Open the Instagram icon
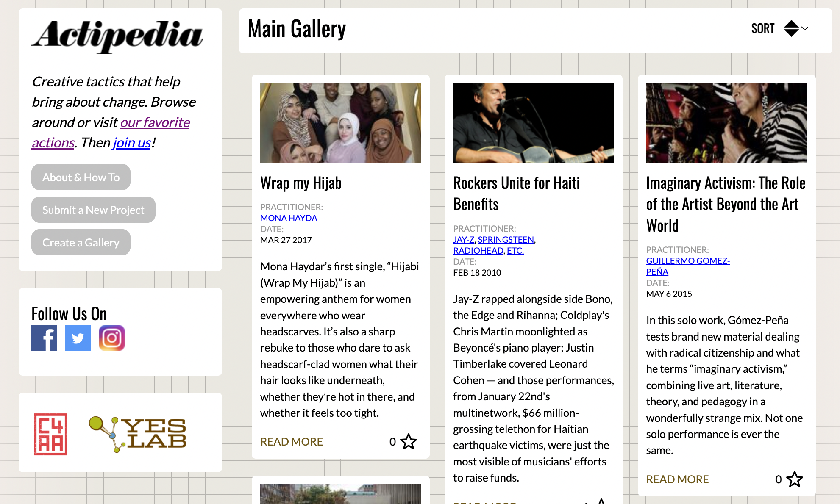Screen dimensions: 840x504 click(112, 338)
